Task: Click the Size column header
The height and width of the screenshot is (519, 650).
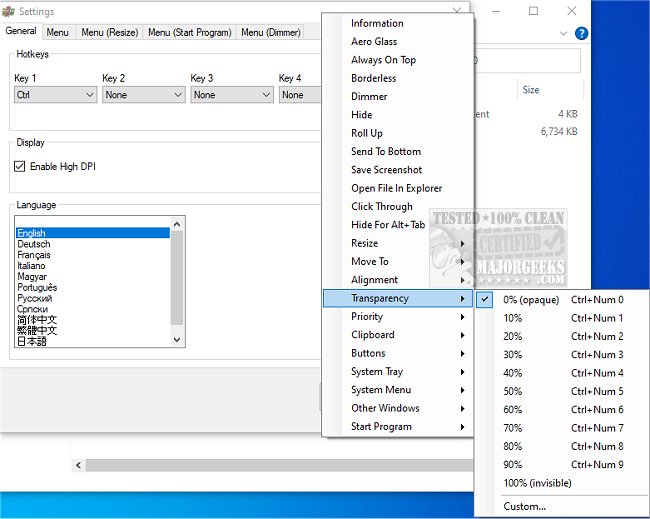Action: 531,90
